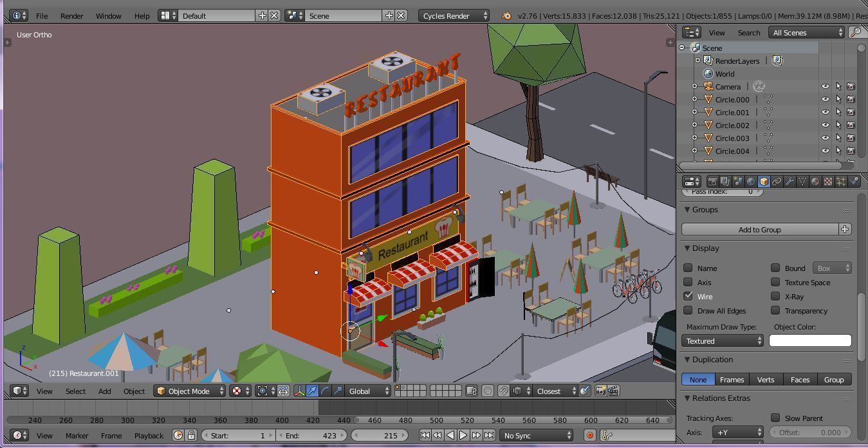Enable the X-Ray checkbox
The height and width of the screenshot is (448, 868).
coord(775,296)
